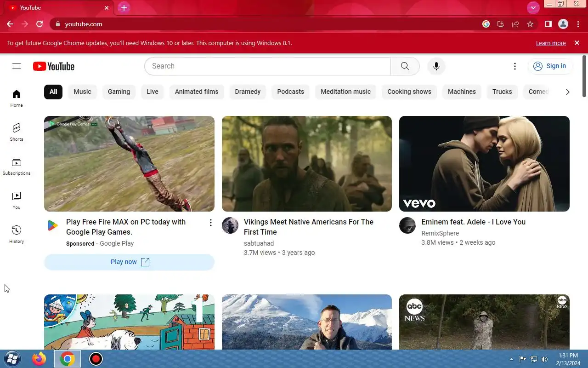Open Chrome three-dot menu
This screenshot has width=588, height=368.
[578, 24]
